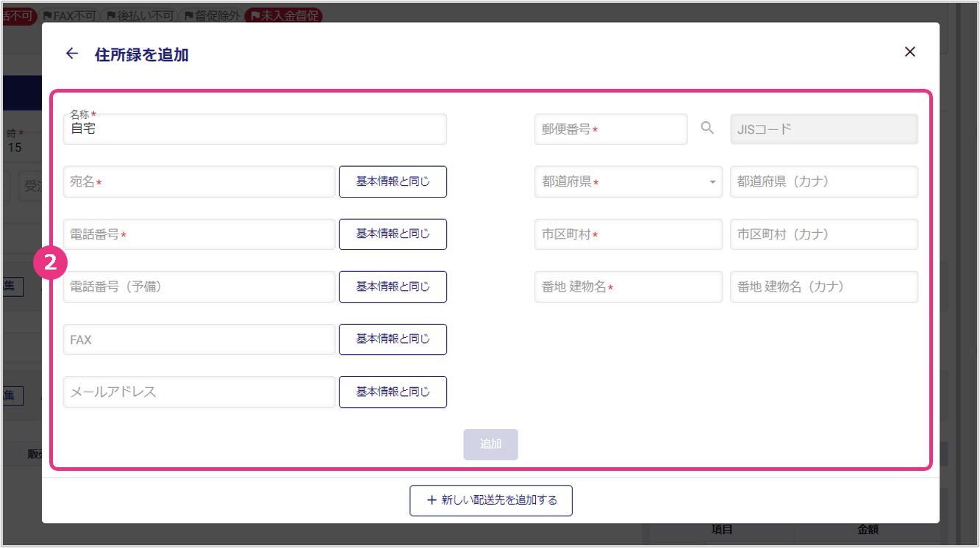
Task: Close the 住所録を追加 dialog
Action: 909,52
